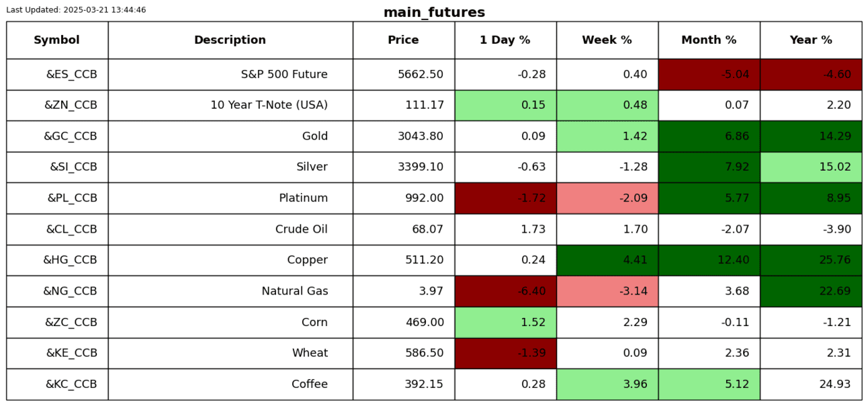Click the light green 3.96 Coffee cell
The width and height of the screenshot is (868, 406).
tap(607, 384)
